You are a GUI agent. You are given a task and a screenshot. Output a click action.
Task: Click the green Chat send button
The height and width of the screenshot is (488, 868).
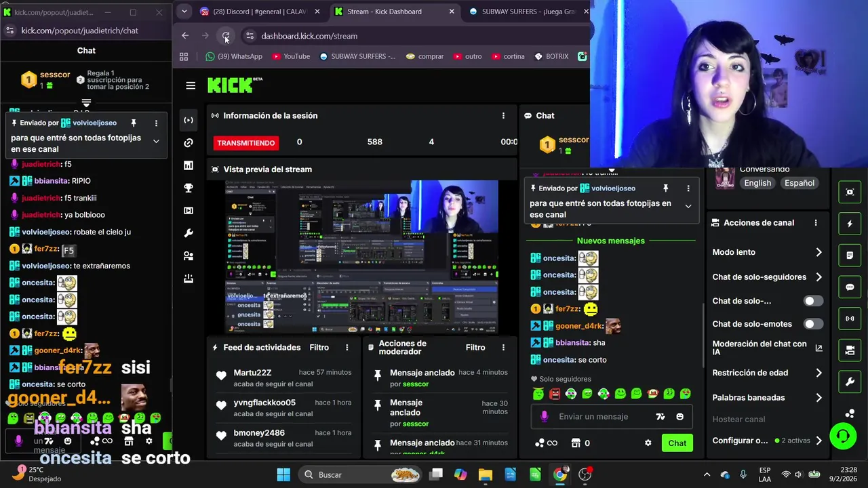[x=677, y=443]
